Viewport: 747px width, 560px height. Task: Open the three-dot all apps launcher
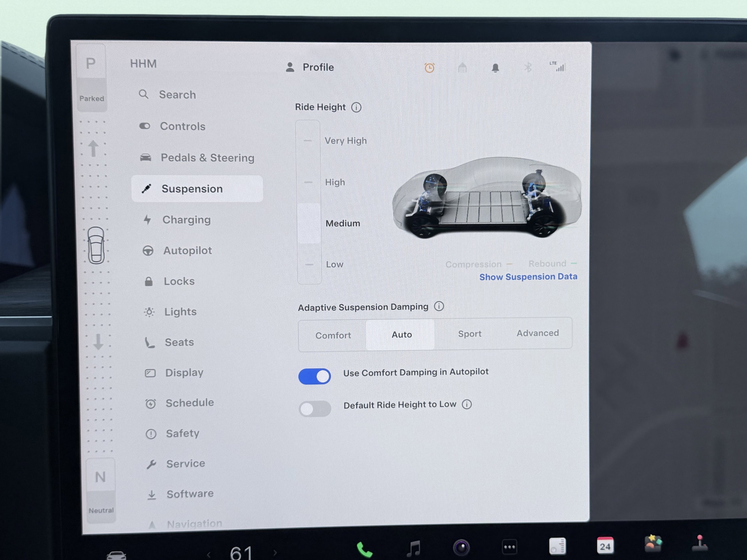(509, 547)
